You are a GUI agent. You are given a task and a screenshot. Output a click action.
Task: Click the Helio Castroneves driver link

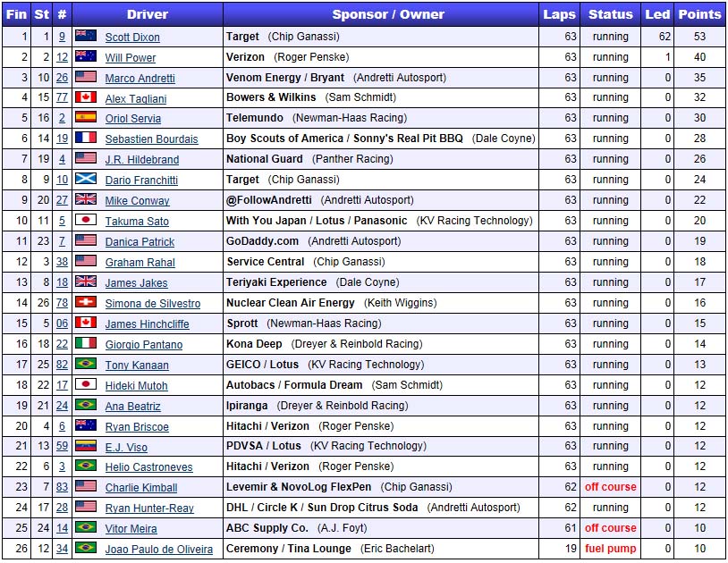pos(148,467)
